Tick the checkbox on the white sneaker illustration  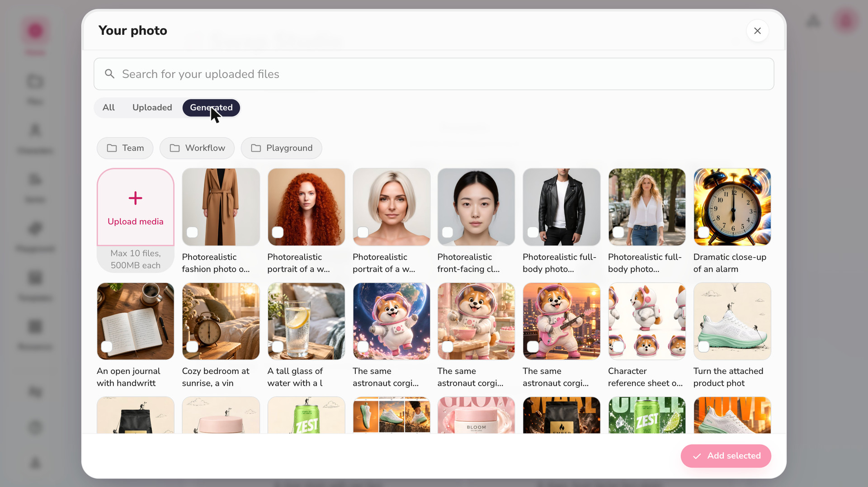(x=703, y=347)
